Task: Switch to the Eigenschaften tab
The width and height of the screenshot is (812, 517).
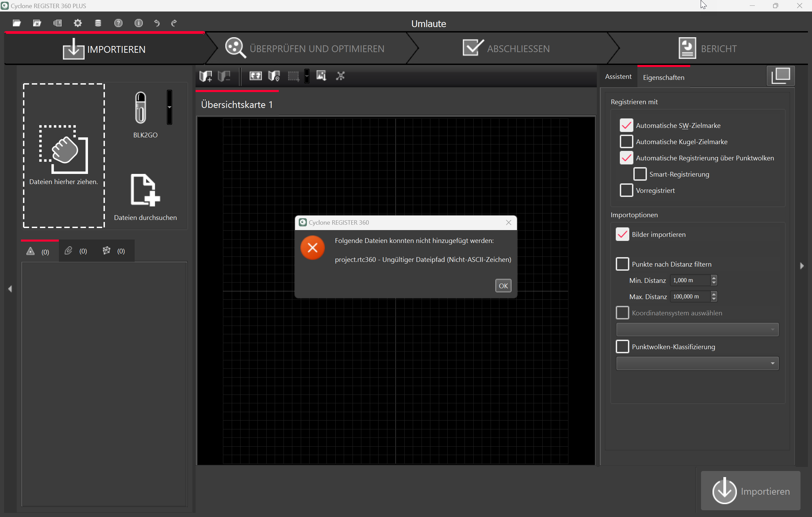Action: [x=663, y=77]
